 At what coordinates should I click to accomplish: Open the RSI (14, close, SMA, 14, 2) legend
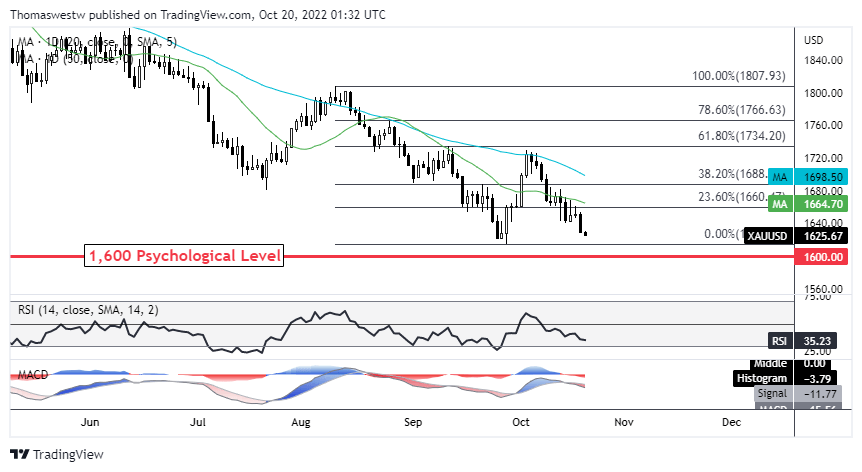click(88, 310)
